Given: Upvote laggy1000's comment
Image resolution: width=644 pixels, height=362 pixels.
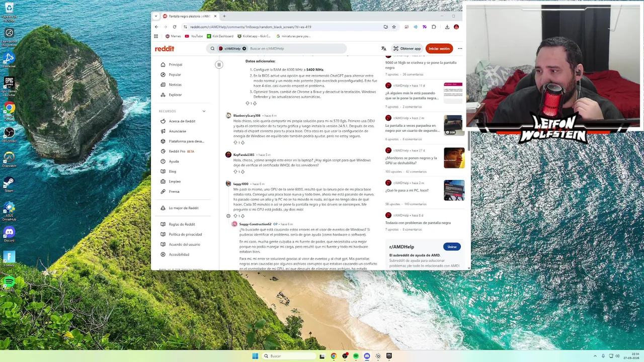Looking at the screenshot, I should point(235,216).
